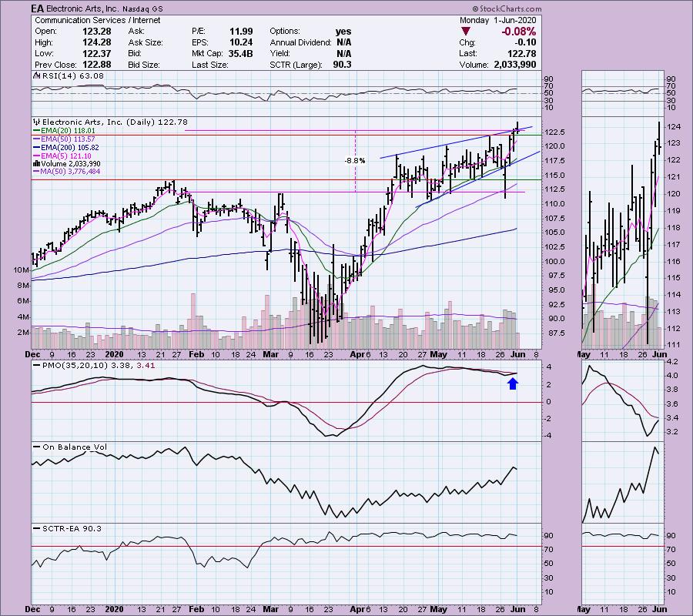Select the Low price 122.37

coord(97,53)
